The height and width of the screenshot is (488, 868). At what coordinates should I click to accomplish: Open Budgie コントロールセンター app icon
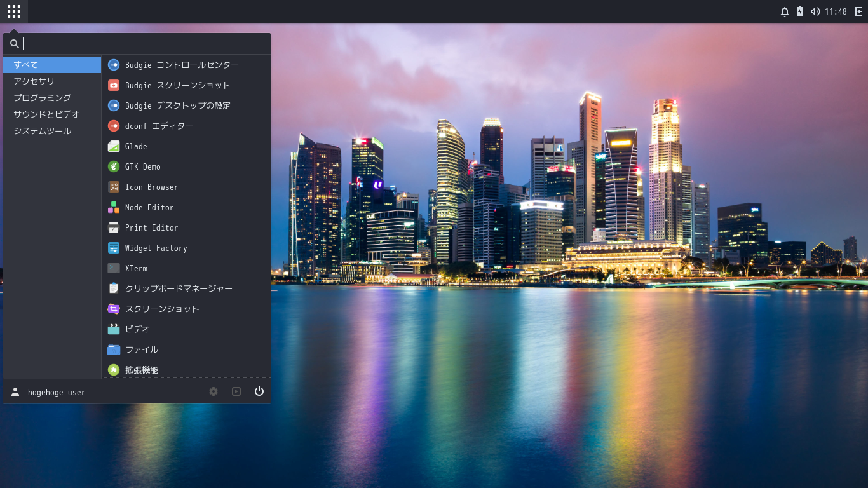coord(114,65)
